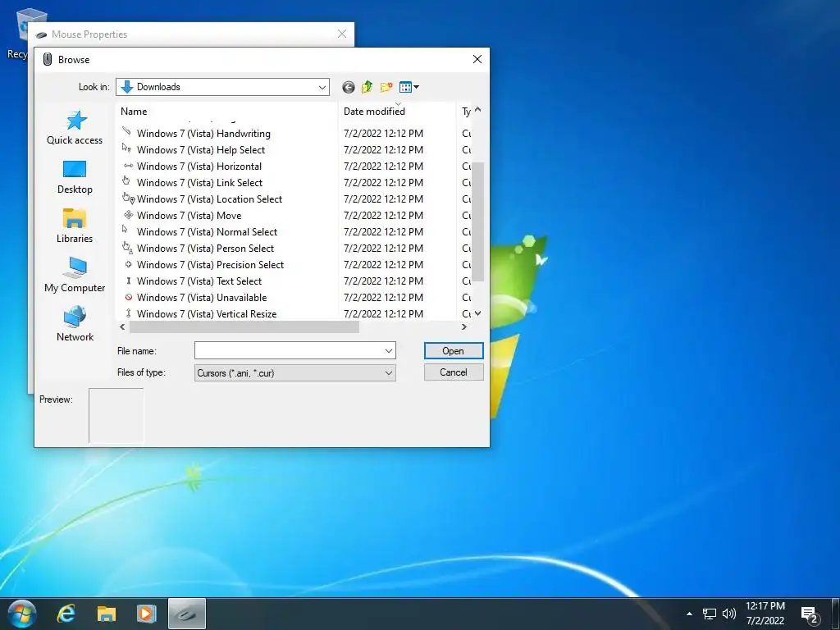Viewport: 840px width, 630px height.
Task: Select "Windows 7 (Vista) Handwriting" file name
Action: (x=203, y=134)
